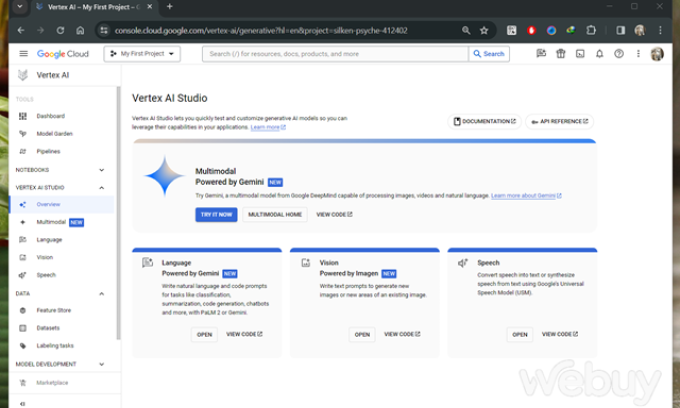This screenshot has width=680, height=408.
Task: Click the address bar zoom magnifier icon
Action: point(466,30)
